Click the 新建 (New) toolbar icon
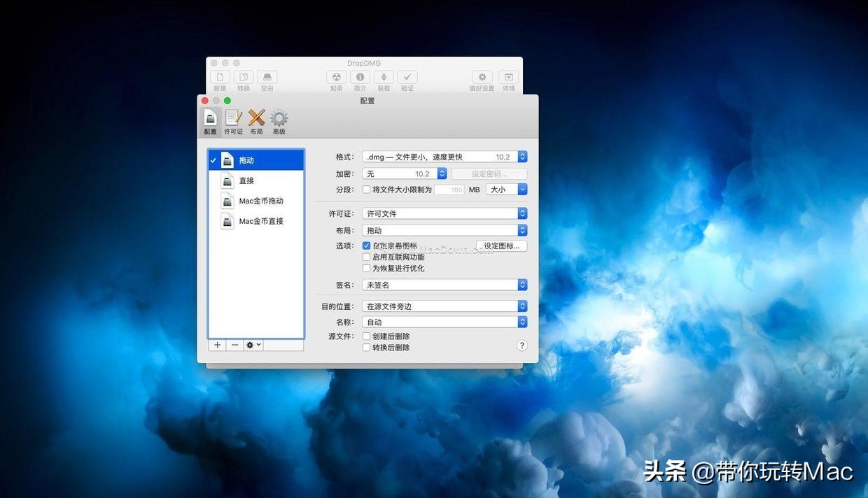This screenshot has height=498, width=868. pos(220,77)
